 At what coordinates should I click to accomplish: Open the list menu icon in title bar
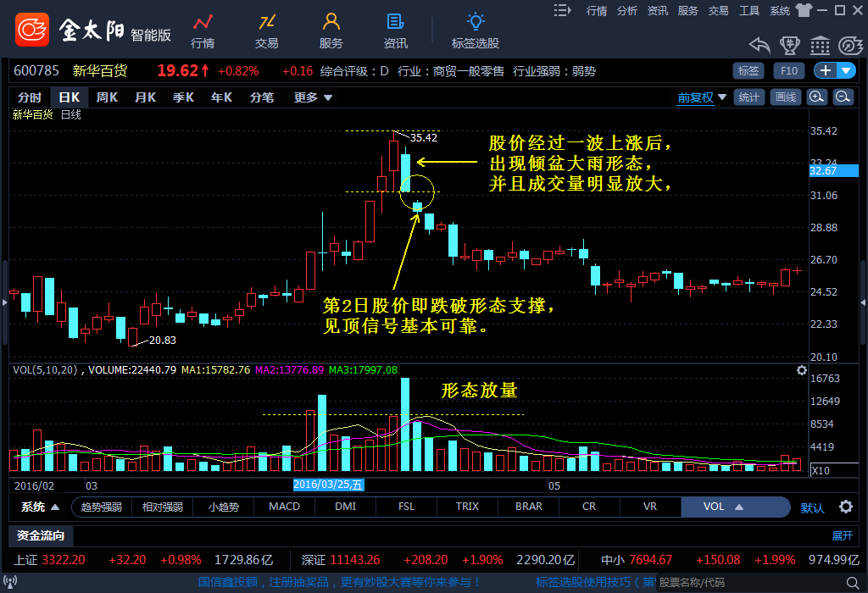tap(563, 10)
